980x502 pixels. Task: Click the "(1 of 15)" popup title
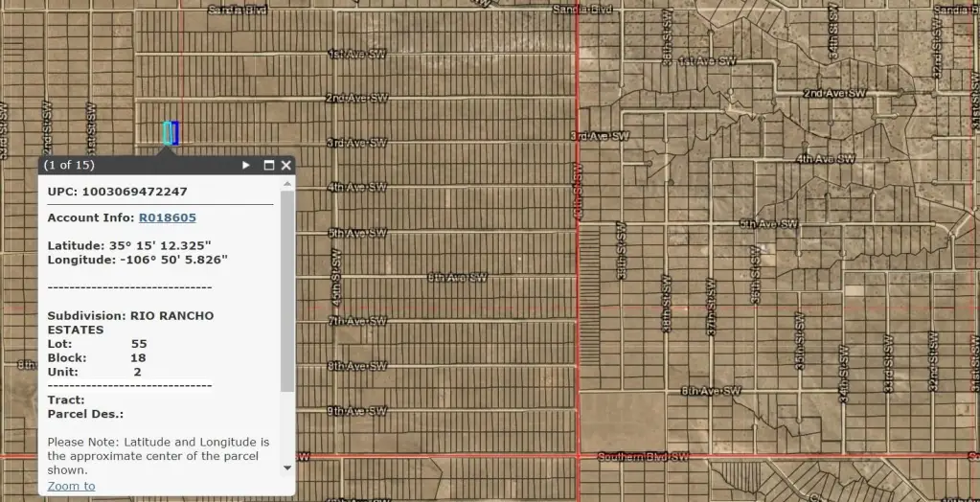(x=69, y=165)
